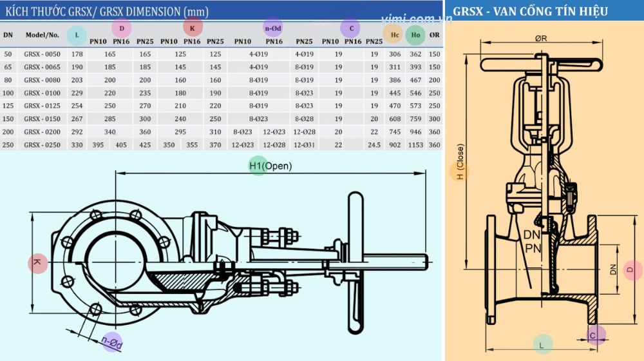Select the "GRSX - 0050" model cell
The image size is (644, 361).
(42, 54)
